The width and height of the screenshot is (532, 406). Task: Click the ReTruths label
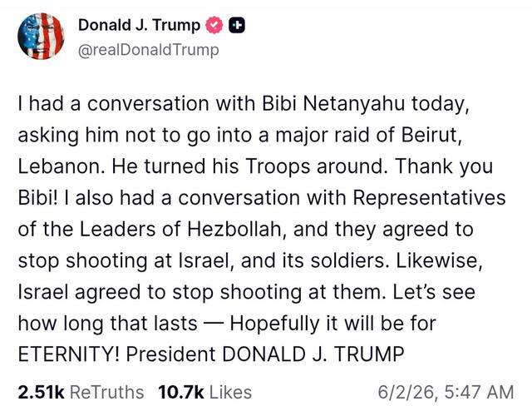tap(107, 392)
